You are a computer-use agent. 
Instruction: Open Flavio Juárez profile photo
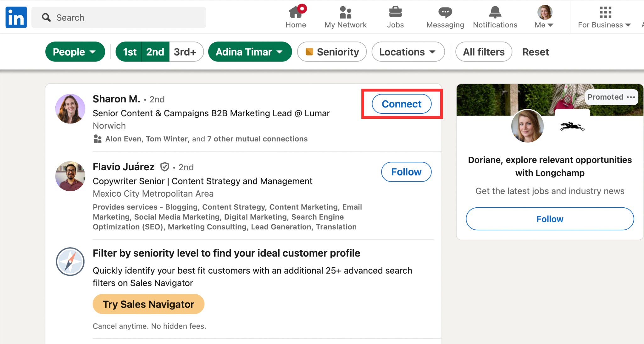[70, 176]
